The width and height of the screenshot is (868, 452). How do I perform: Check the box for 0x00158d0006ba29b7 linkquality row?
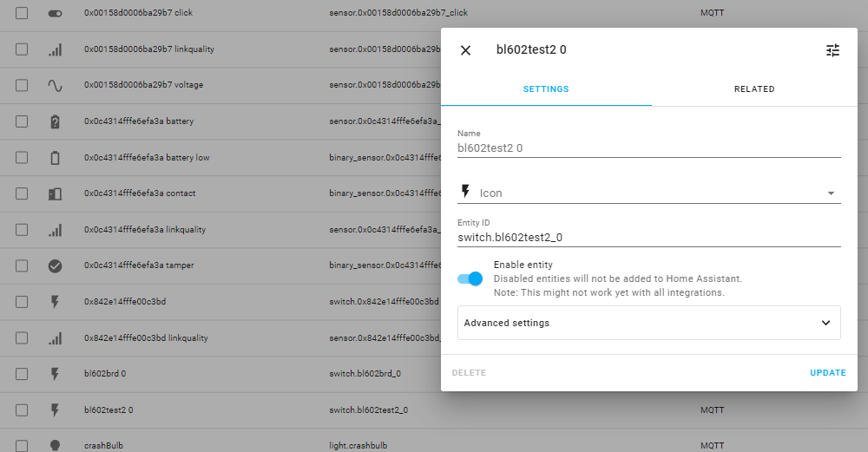coord(22,49)
